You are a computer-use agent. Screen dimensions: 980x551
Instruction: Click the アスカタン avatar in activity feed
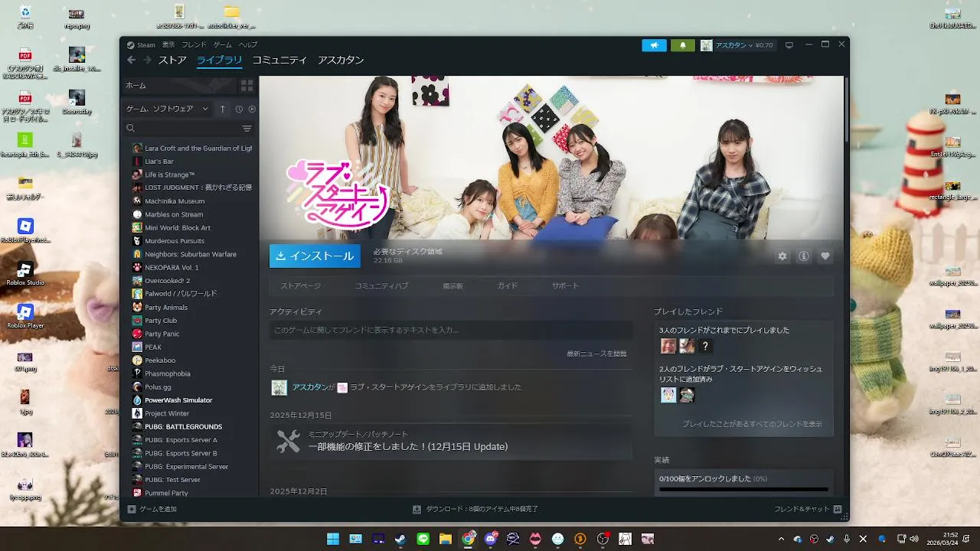pyautogui.click(x=279, y=387)
